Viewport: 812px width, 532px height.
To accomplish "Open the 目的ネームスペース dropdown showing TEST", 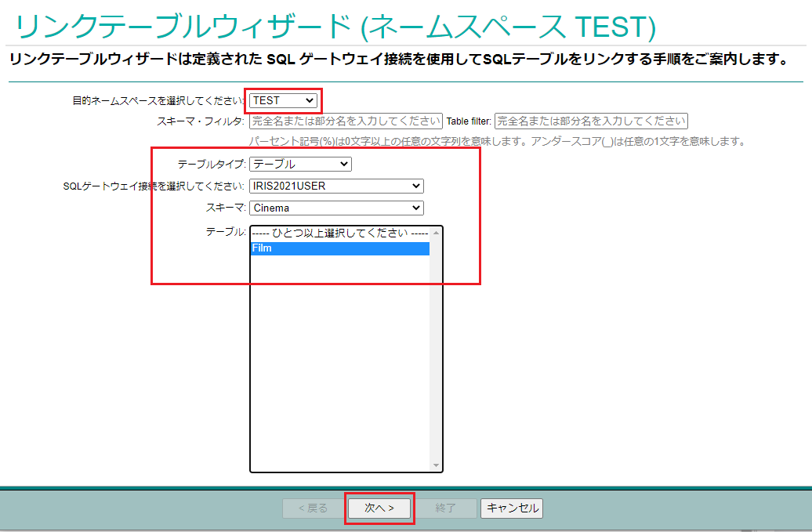I will tap(284, 100).
